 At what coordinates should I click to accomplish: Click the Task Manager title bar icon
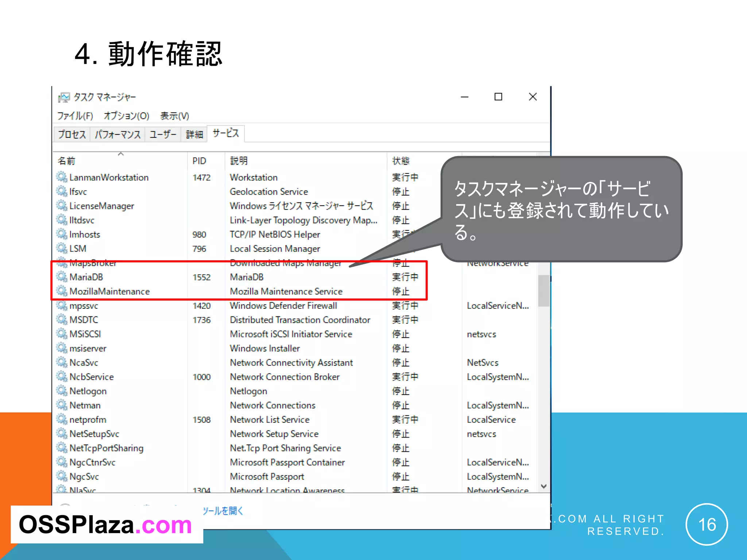64,97
